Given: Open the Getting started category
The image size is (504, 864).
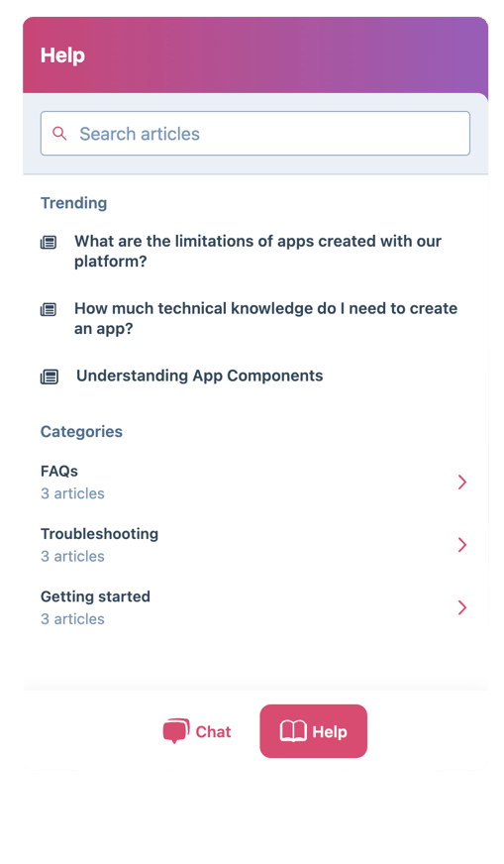Looking at the screenshot, I should (255, 607).
